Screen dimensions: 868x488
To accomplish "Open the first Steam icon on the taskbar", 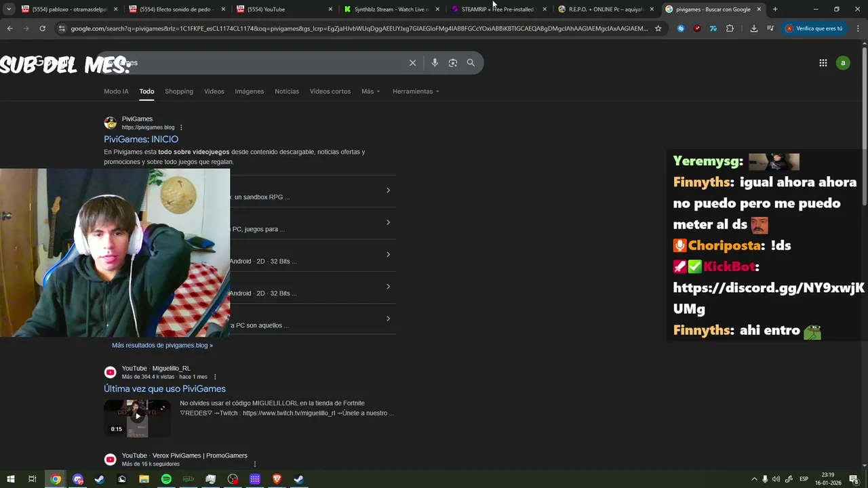I will point(100,479).
